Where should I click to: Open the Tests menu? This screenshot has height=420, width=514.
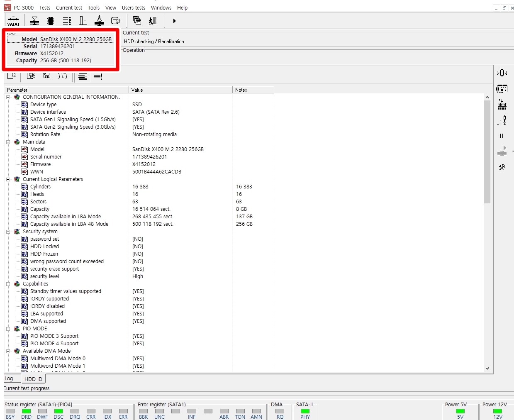45,7
